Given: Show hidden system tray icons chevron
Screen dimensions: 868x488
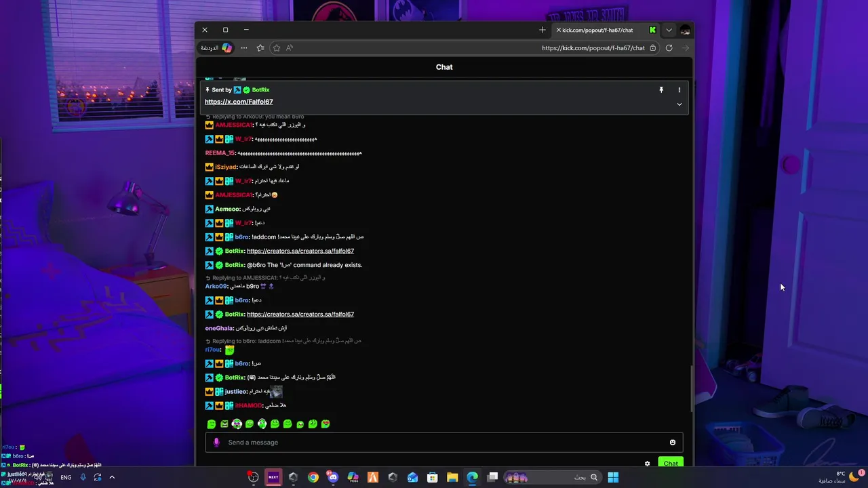Looking at the screenshot, I should [x=112, y=477].
